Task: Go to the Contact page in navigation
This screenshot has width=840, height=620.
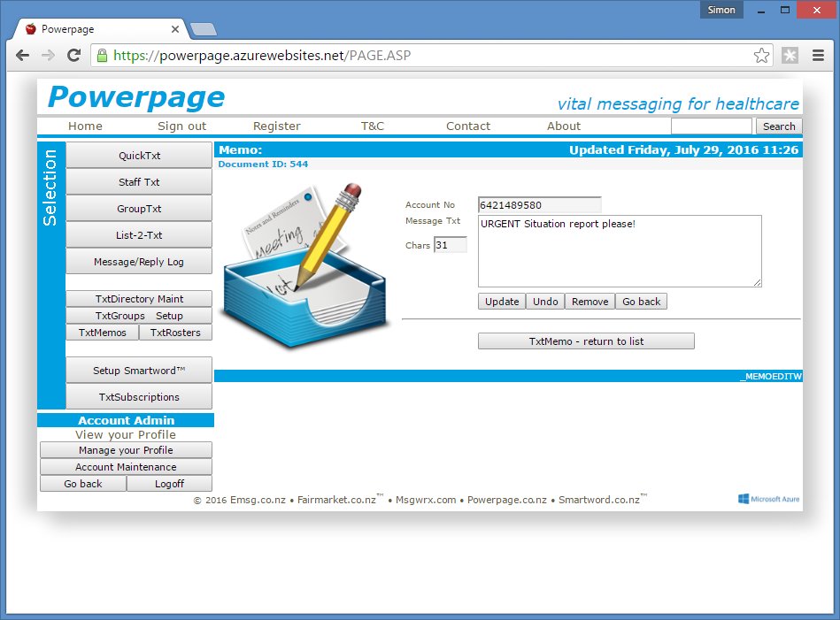Action: click(x=467, y=126)
